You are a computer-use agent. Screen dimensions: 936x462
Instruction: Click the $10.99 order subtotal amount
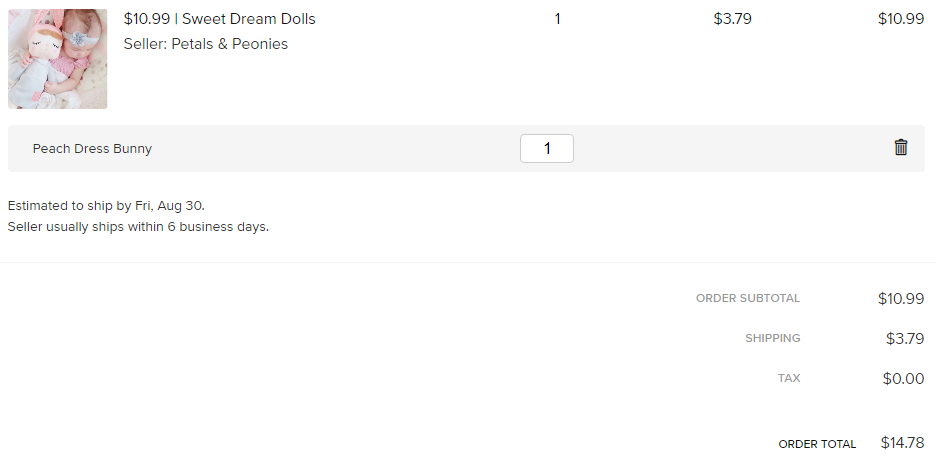click(x=901, y=298)
